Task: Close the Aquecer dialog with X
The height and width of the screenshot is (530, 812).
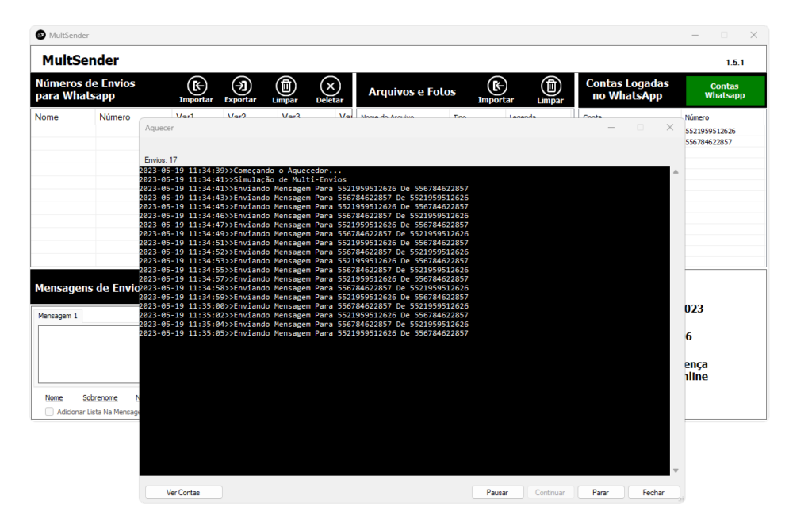Action: tap(670, 128)
